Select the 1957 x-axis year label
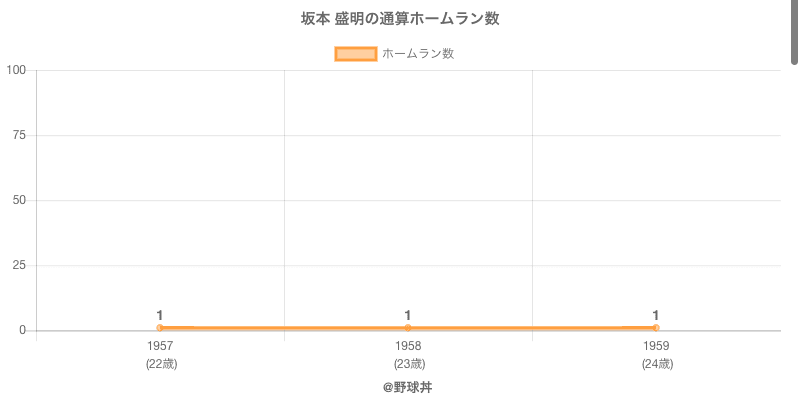Image resolution: width=800 pixels, height=400 pixels. (x=160, y=346)
